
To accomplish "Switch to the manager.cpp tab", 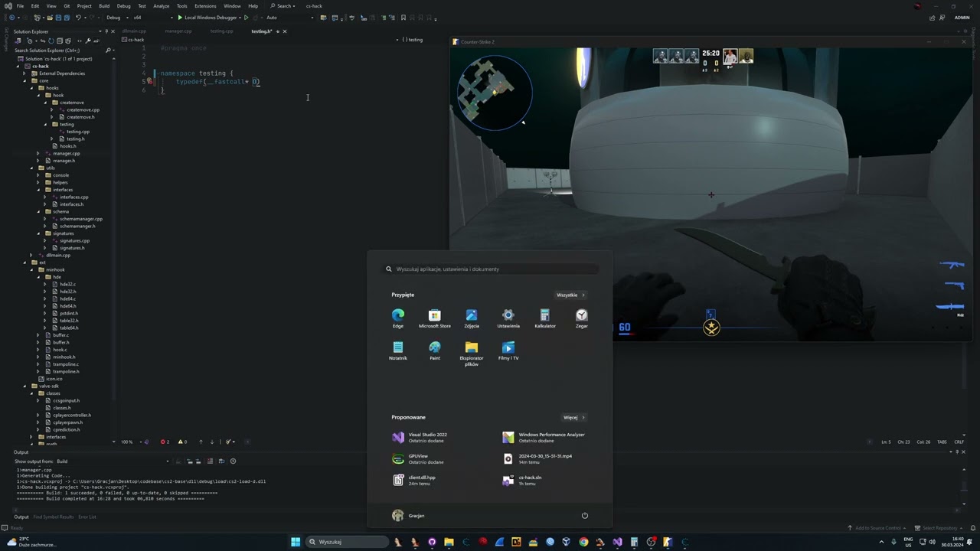I will 178,31.
